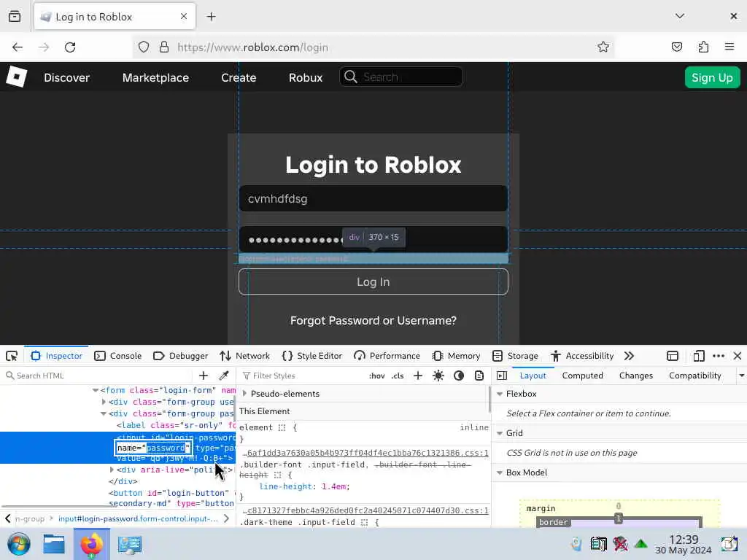Open the Style Editor tab

click(312, 356)
